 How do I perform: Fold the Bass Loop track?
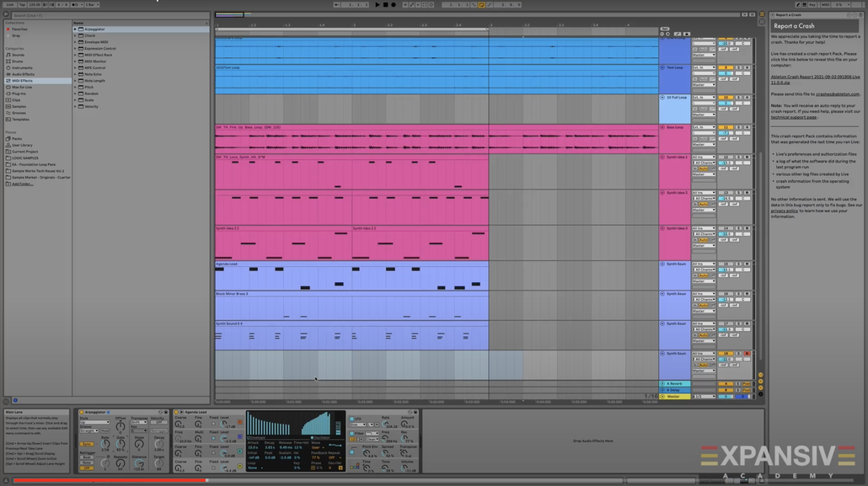click(662, 127)
